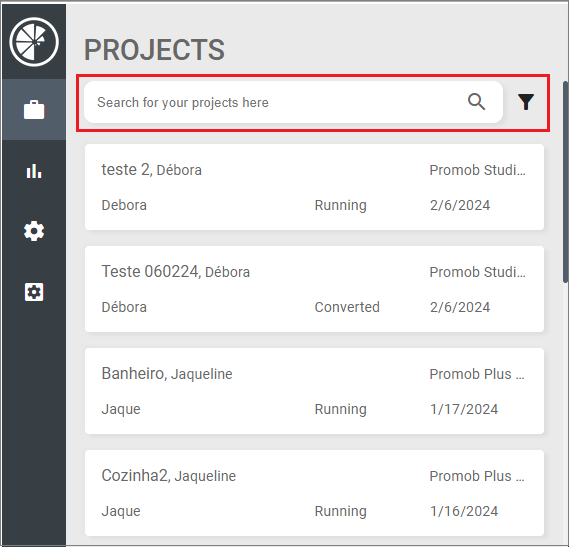The width and height of the screenshot is (569, 547).
Task: Click the Promob logo at top of sidebar
Action: coord(34,42)
